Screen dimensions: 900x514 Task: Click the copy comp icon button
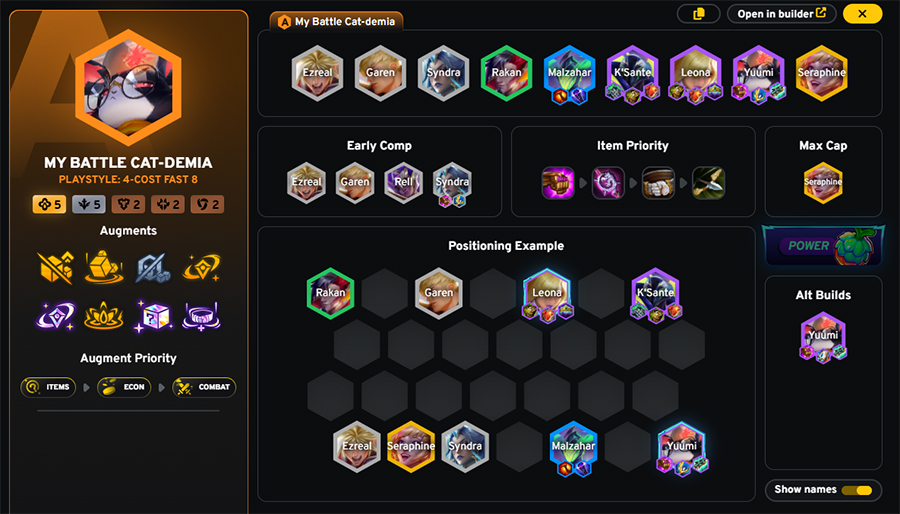pos(699,14)
